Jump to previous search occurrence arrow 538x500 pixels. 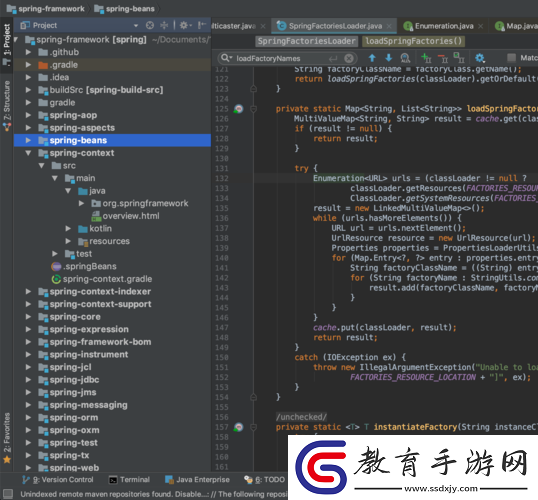(372, 58)
